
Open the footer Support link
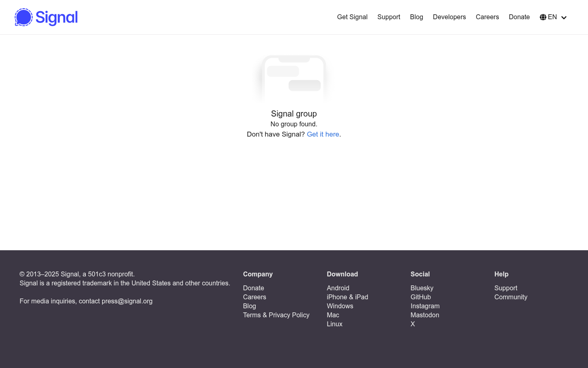coord(506,288)
